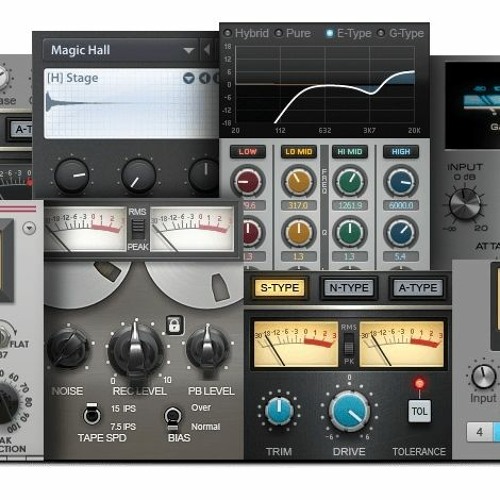Click the blue TRIM knob

point(279,411)
